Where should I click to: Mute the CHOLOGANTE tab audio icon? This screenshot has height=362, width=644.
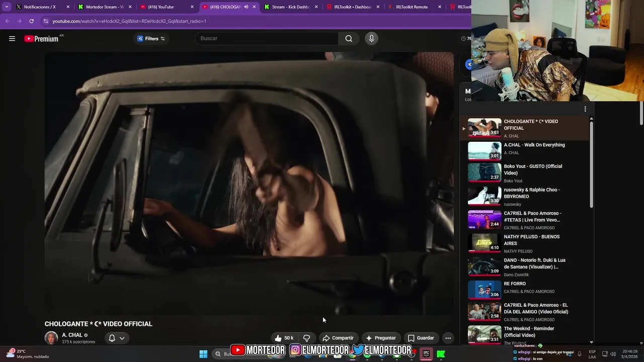tap(246, 7)
